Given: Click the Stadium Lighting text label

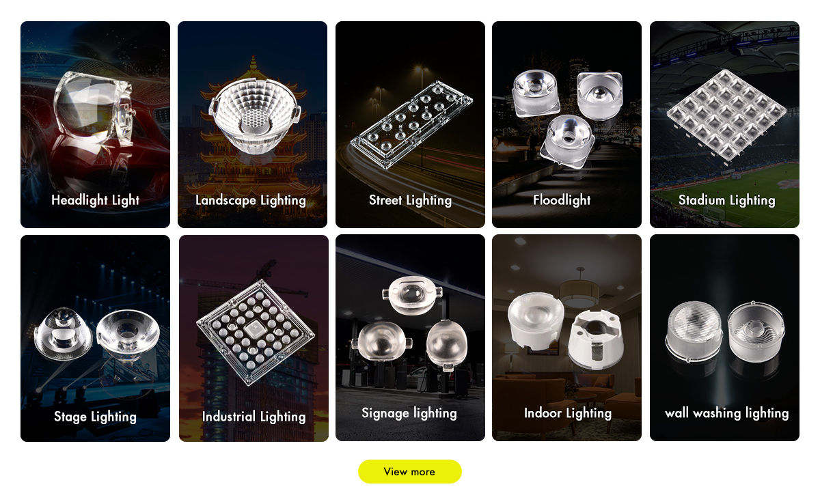Looking at the screenshot, I should click(726, 200).
